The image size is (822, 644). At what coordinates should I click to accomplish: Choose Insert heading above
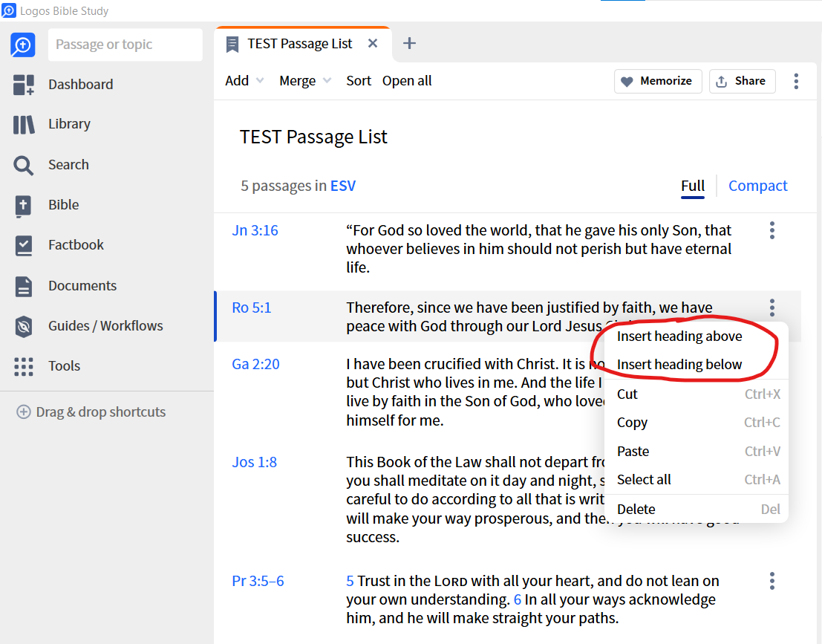[x=679, y=336]
